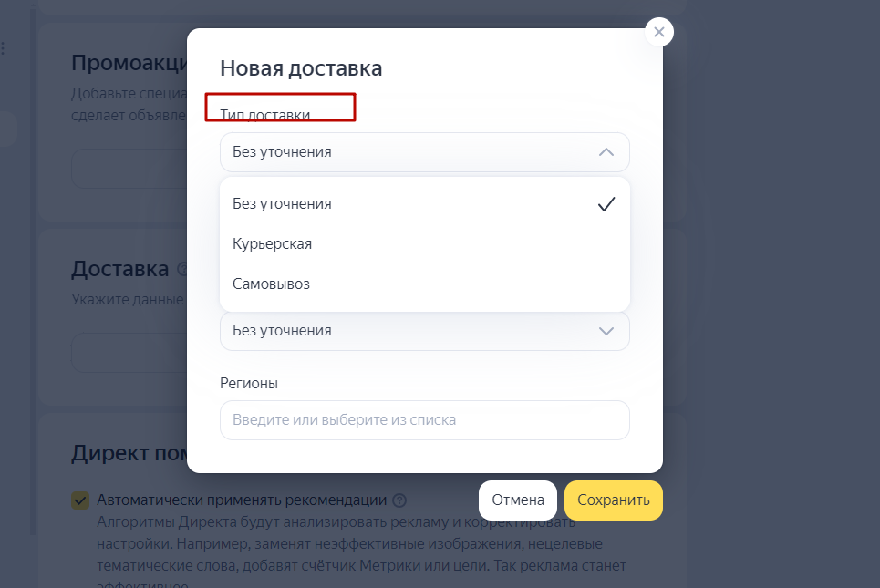Click the help icon next to Автоматически применять рекомендации
This screenshot has width=880, height=588.
tap(399, 500)
